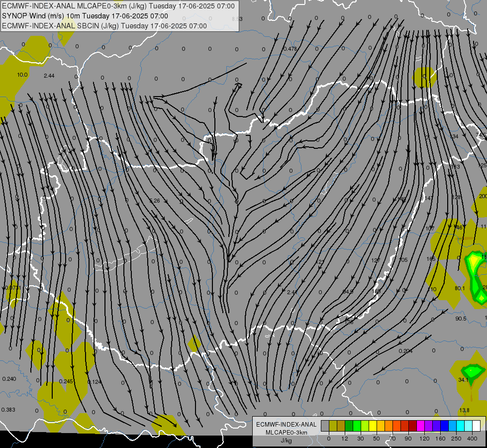The image size is (487, 448).
Task: Click the legend scale value 400
Action: [x=472, y=439]
